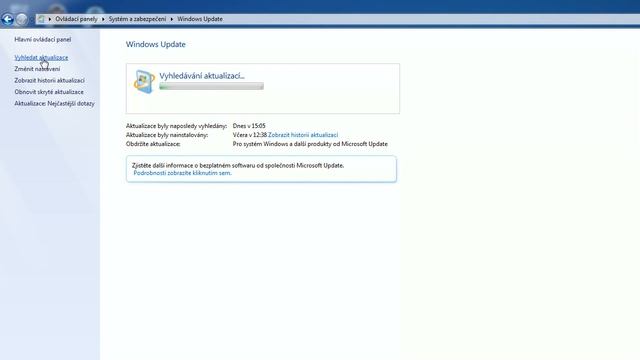Click the Forward navigation arrow button
Screen dimensions: 640x360
click(22, 19)
